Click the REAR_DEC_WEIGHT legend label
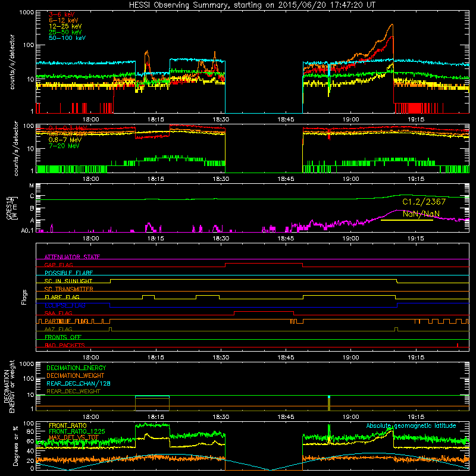 73,392
